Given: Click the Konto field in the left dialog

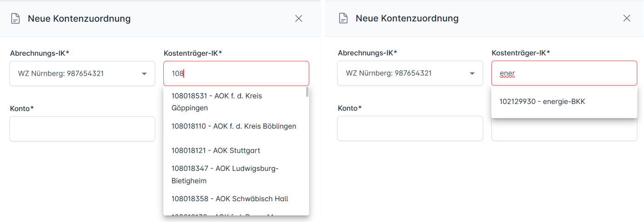Looking at the screenshot, I should (82, 129).
